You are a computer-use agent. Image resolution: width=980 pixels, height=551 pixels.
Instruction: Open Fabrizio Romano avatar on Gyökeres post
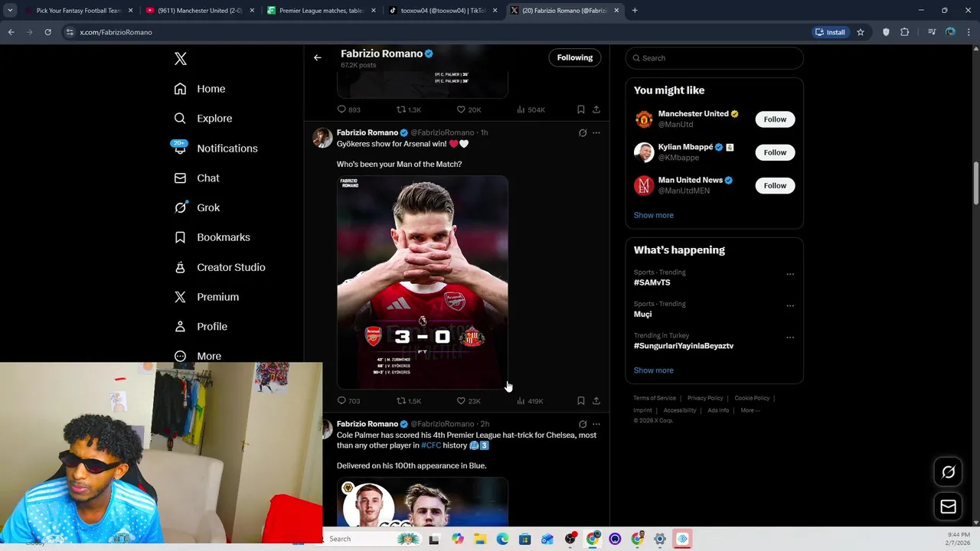pyautogui.click(x=322, y=138)
